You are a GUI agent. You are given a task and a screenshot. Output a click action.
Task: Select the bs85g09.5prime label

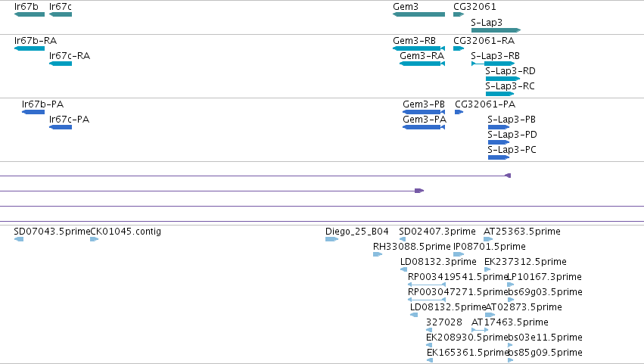545,353
